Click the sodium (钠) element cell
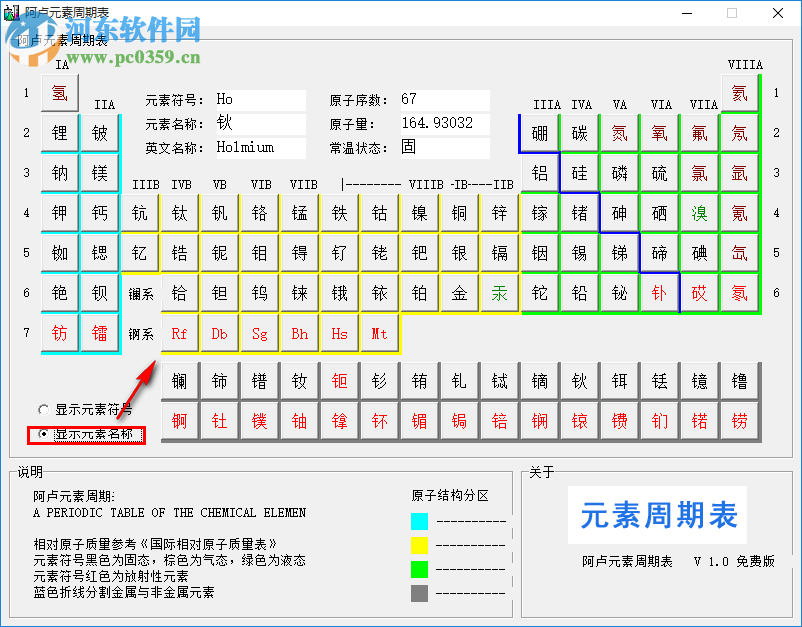This screenshot has height=627, width=802. (x=60, y=172)
